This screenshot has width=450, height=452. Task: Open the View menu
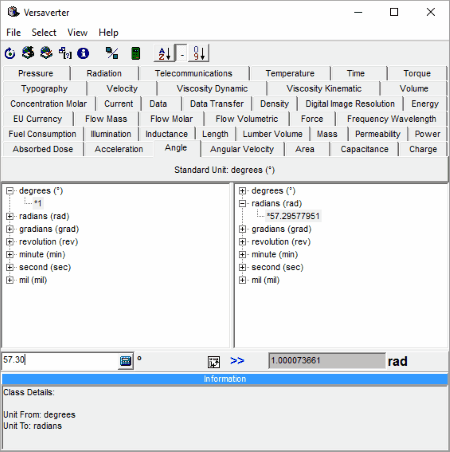pos(77,33)
